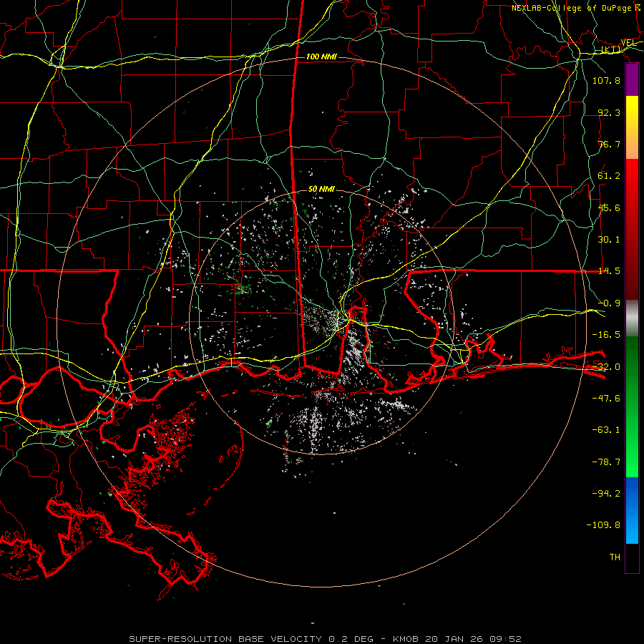644x644 pixels.
Task: Click the Super-Resolution Base Velocity caption text
Action: tap(325, 639)
